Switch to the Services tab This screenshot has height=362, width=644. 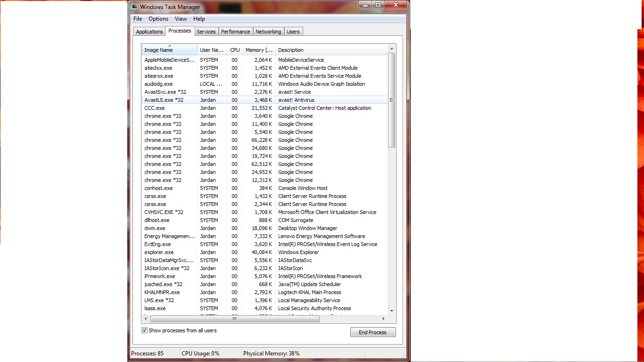click(206, 32)
